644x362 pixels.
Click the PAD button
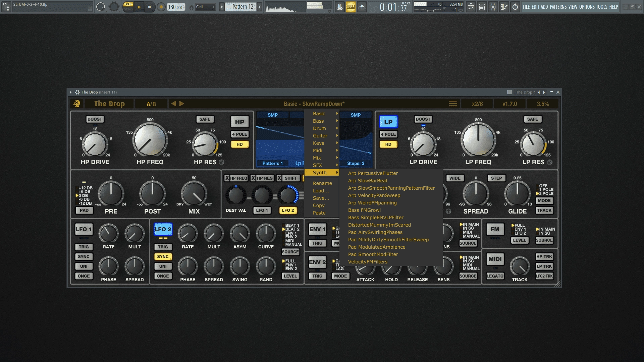click(84, 210)
